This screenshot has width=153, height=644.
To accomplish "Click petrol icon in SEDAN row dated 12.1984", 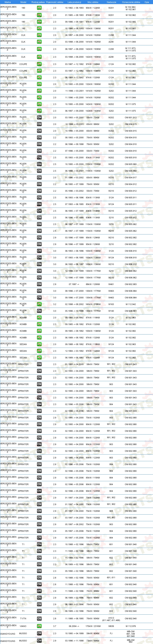I will [39, 351].
